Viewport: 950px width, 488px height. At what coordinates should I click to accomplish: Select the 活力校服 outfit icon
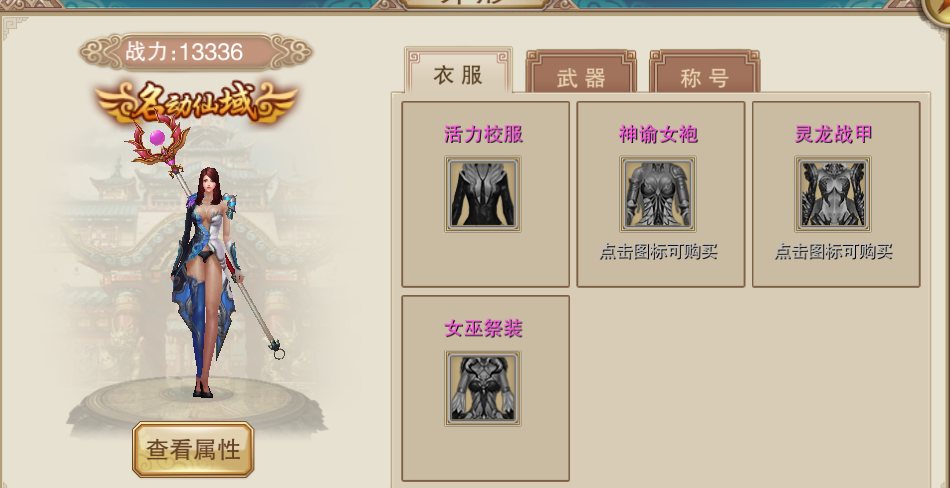point(483,194)
